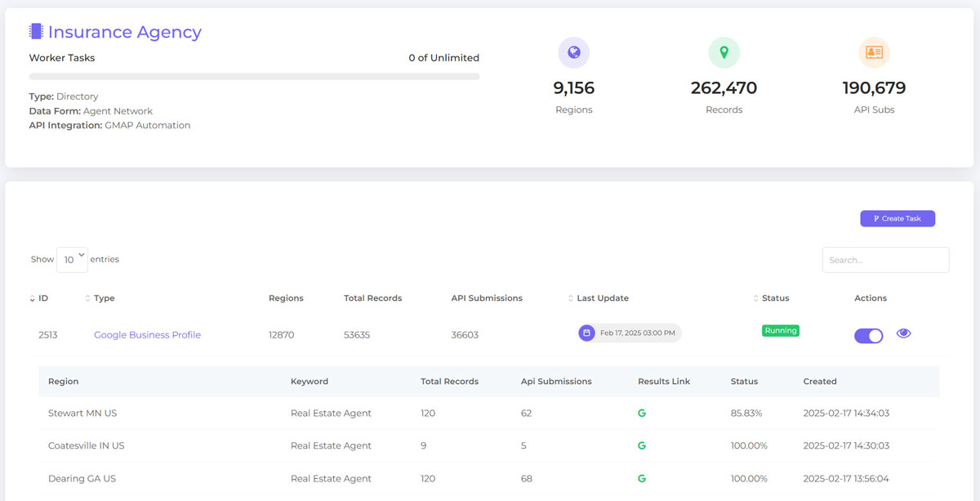View task details using the eye icon
The image size is (980, 501).
[903, 333]
